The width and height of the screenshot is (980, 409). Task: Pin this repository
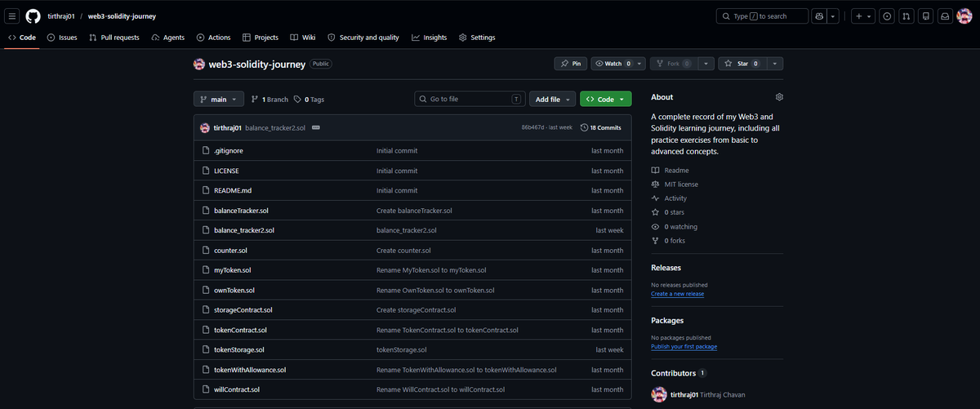(571, 64)
